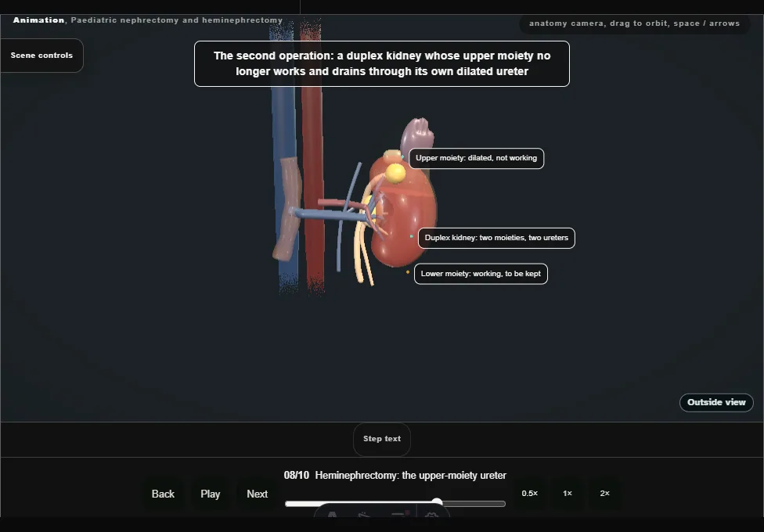Play the animation
Viewport: 764px width, 532px height.
click(x=211, y=494)
